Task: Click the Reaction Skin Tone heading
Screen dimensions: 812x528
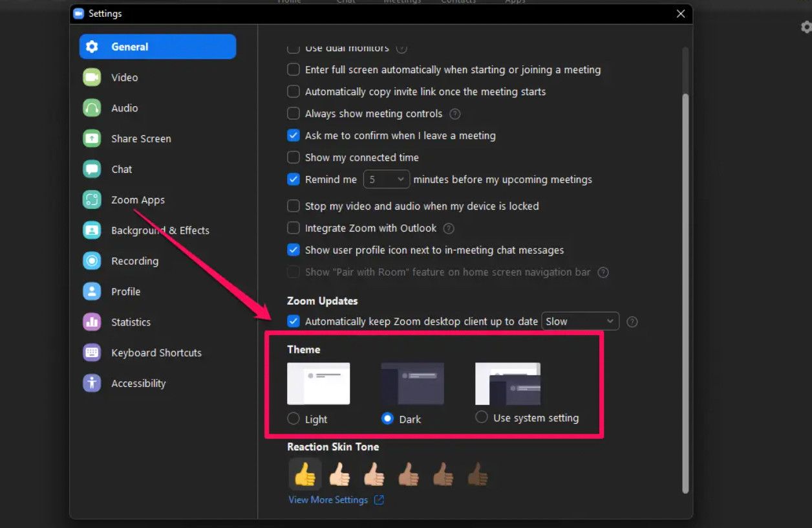Action: 333,447
